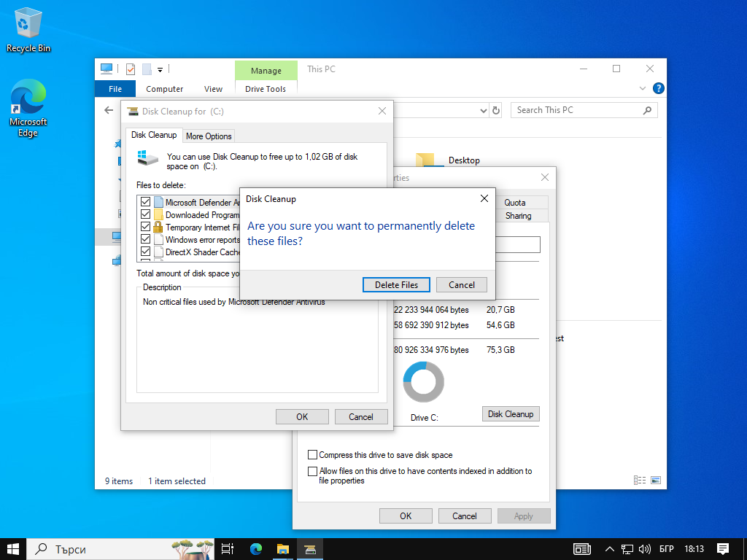
Task: Switch to the More Options tab
Action: (209, 136)
